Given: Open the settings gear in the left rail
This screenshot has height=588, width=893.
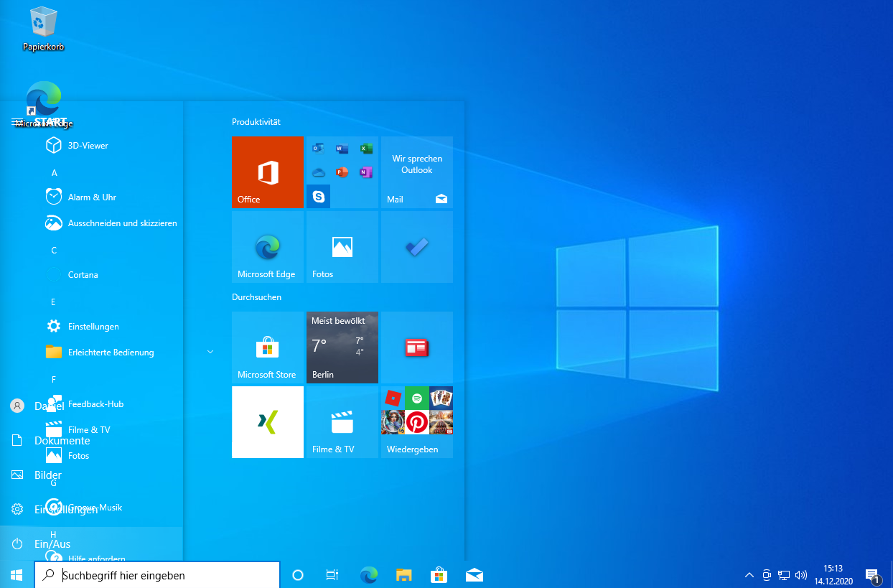Looking at the screenshot, I should coord(17,509).
